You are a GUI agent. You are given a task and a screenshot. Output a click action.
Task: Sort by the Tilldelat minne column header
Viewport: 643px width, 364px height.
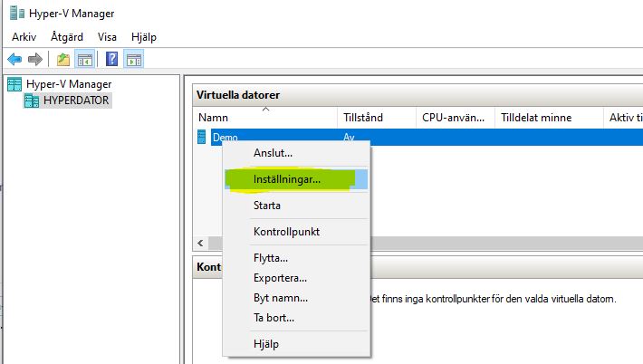click(x=549, y=118)
